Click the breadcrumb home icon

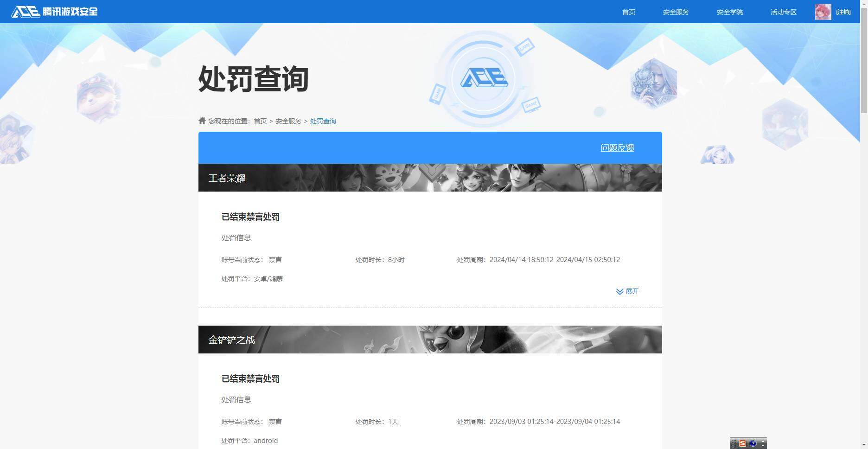(x=202, y=121)
